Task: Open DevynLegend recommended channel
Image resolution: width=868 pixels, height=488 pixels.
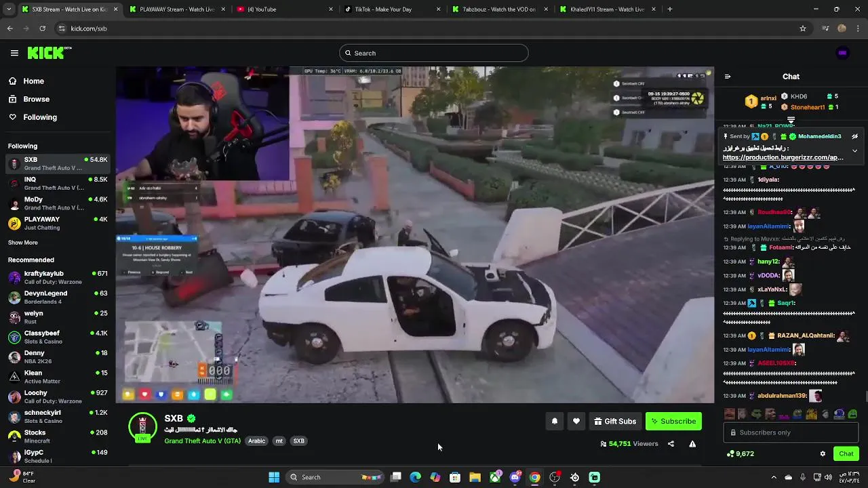Action: tap(58, 297)
